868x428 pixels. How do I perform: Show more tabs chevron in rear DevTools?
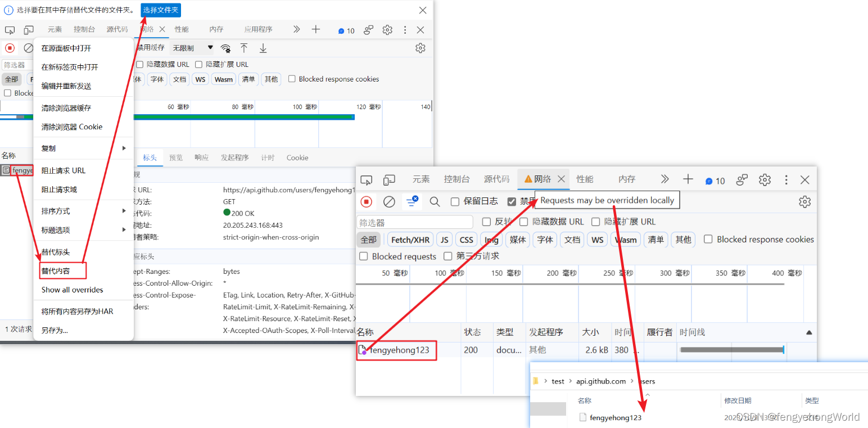(297, 29)
